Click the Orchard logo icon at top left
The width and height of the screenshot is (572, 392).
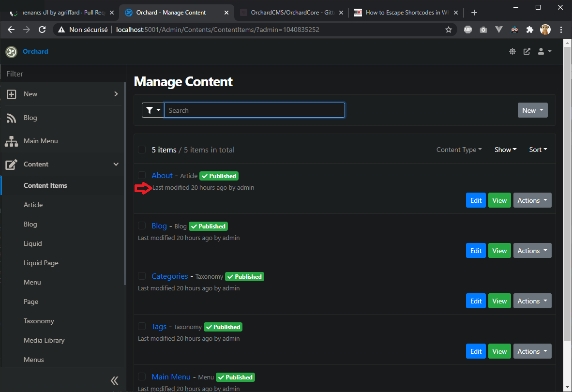click(x=11, y=51)
